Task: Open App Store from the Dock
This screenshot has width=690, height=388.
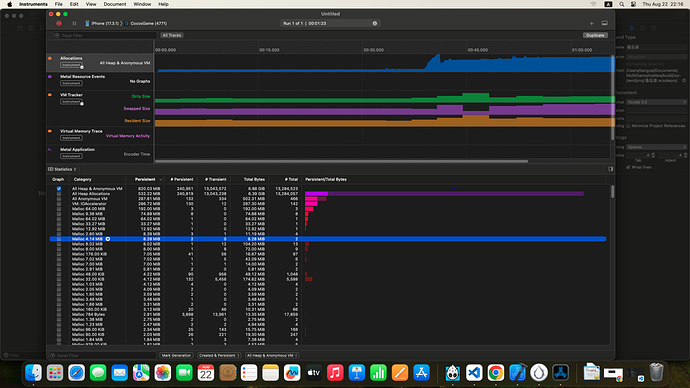Action: tap(421, 373)
